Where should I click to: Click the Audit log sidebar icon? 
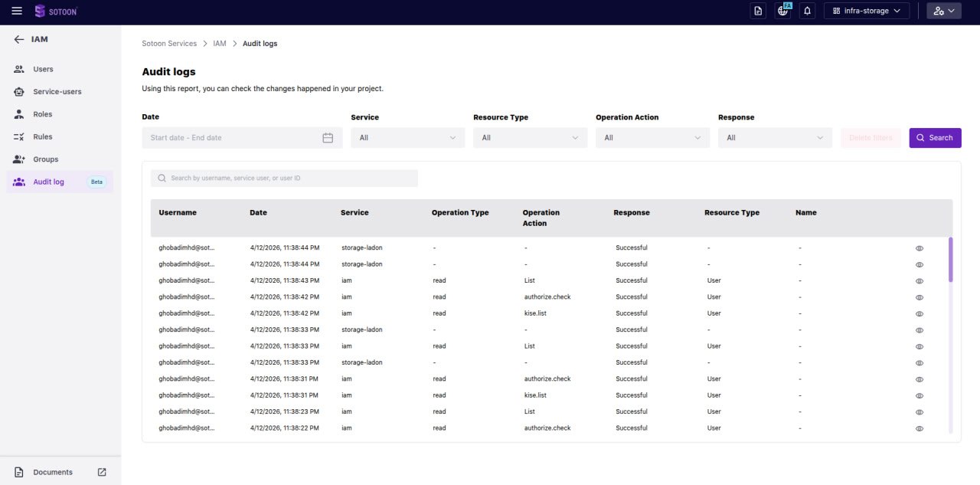(19, 182)
